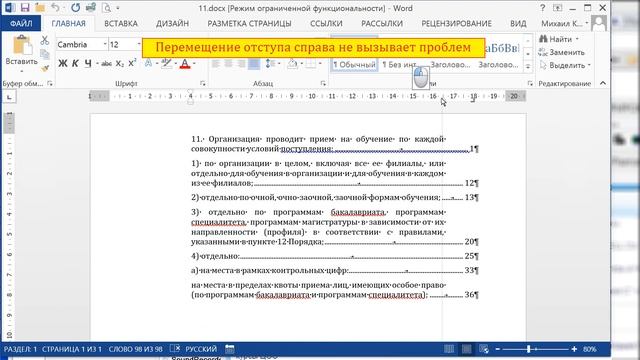
Task: Open the underline style dropdown arrow
Action: [97, 64]
